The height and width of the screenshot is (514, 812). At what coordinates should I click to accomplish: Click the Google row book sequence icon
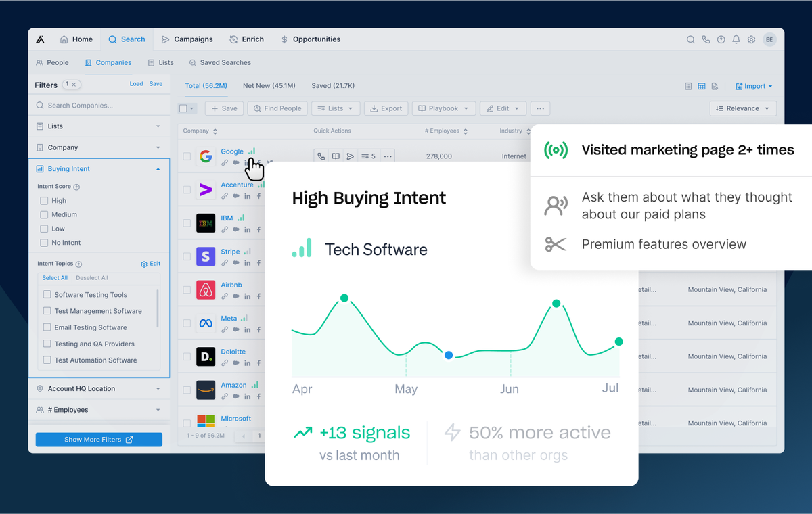pos(336,156)
